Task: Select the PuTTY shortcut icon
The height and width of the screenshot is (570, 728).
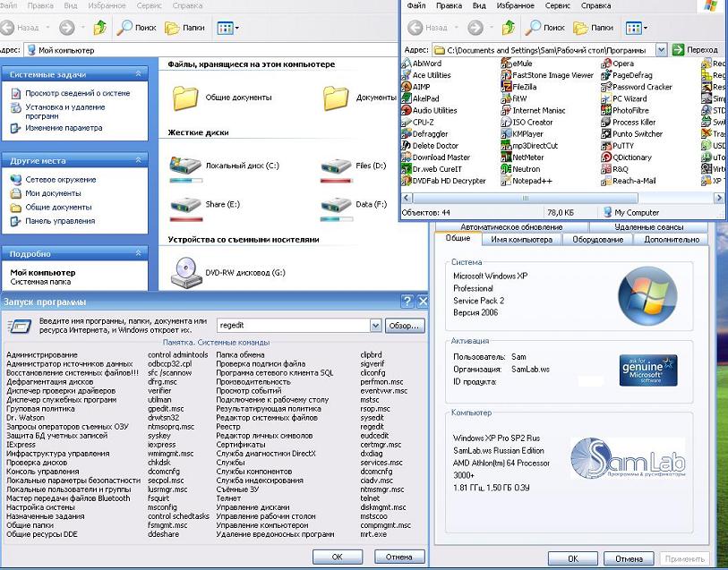Action: pyautogui.click(x=606, y=146)
